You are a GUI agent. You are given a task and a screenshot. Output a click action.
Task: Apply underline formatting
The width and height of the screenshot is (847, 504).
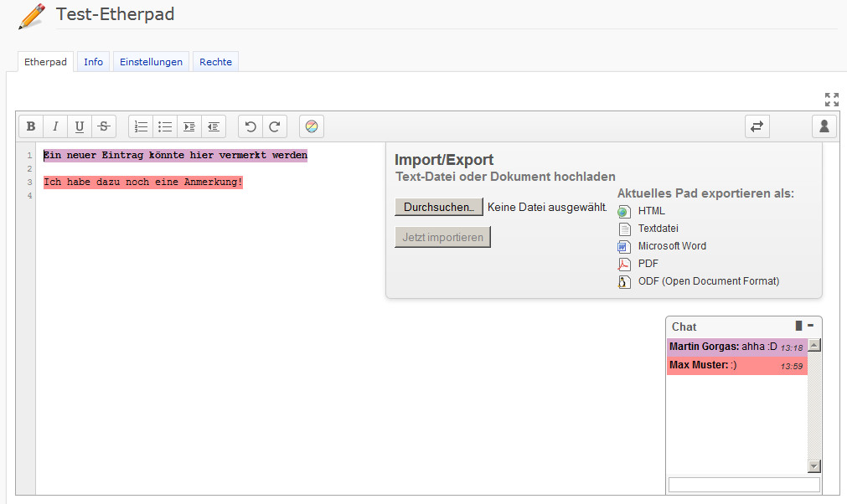click(x=80, y=126)
